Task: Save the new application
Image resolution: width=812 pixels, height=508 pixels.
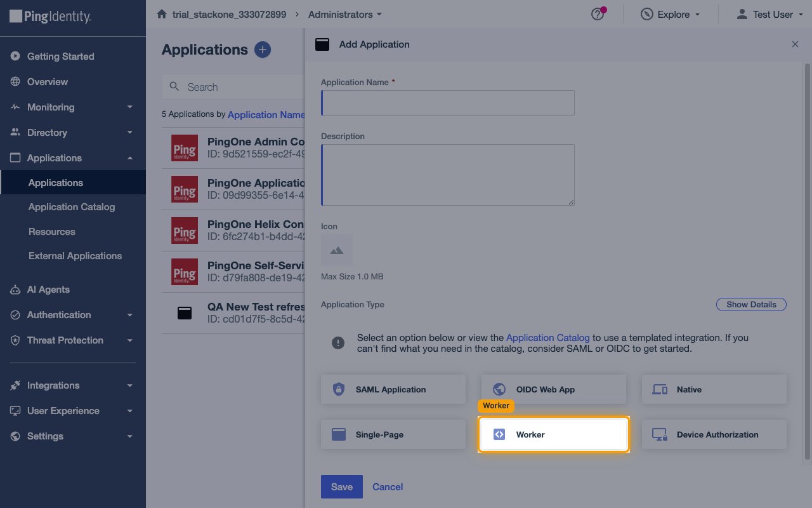Action: tap(341, 487)
